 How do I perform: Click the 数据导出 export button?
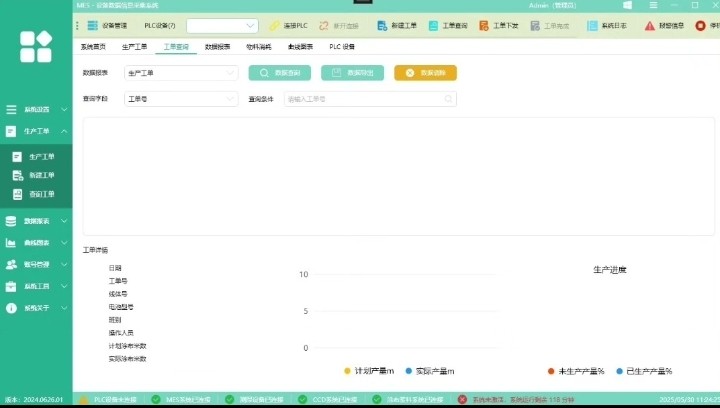(x=352, y=73)
